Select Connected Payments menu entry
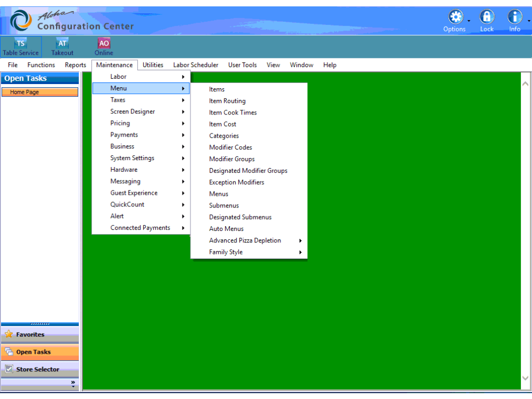The image size is (532, 399). [141, 228]
